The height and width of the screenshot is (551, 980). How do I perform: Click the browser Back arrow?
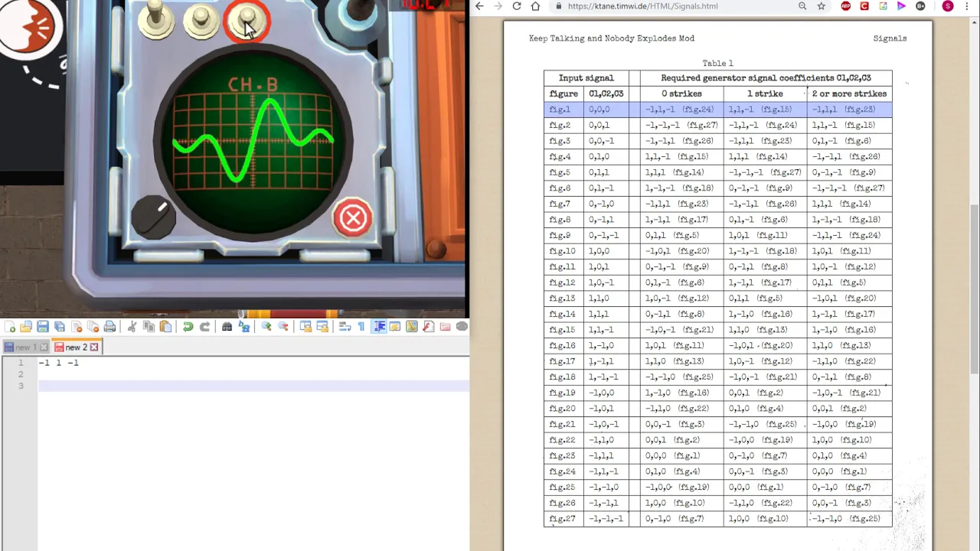pos(479,6)
